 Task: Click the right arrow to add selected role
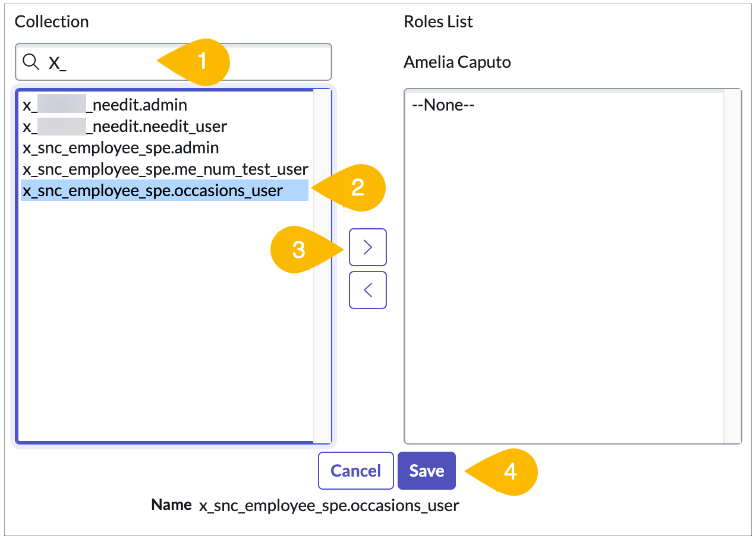coord(367,247)
